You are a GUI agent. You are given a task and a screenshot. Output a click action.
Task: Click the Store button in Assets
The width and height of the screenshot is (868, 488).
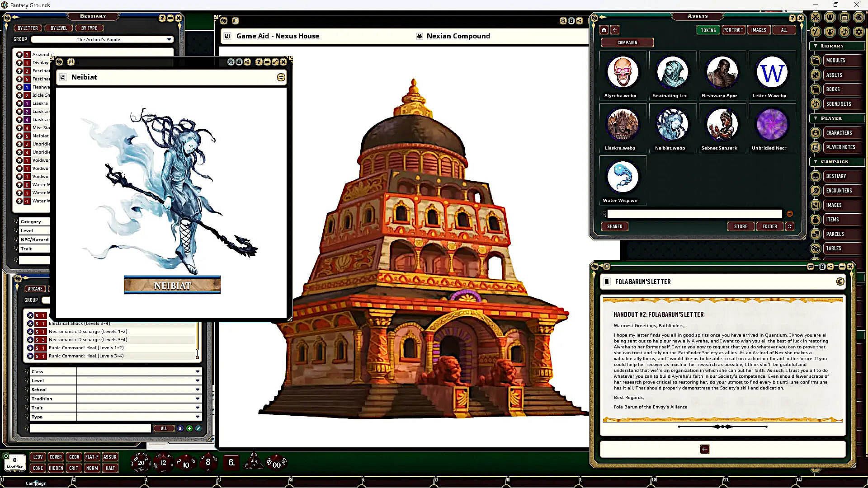tap(741, 226)
